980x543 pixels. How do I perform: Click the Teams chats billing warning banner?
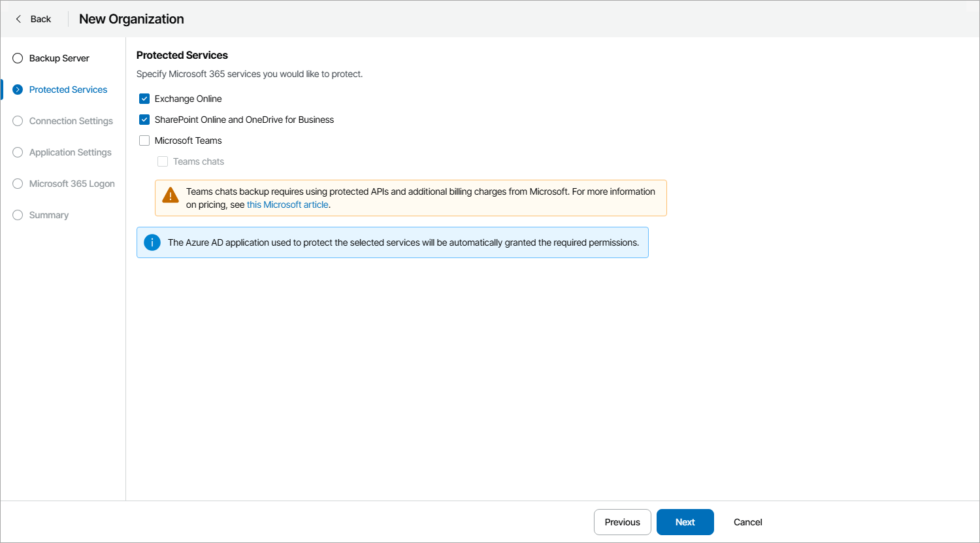pos(410,197)
